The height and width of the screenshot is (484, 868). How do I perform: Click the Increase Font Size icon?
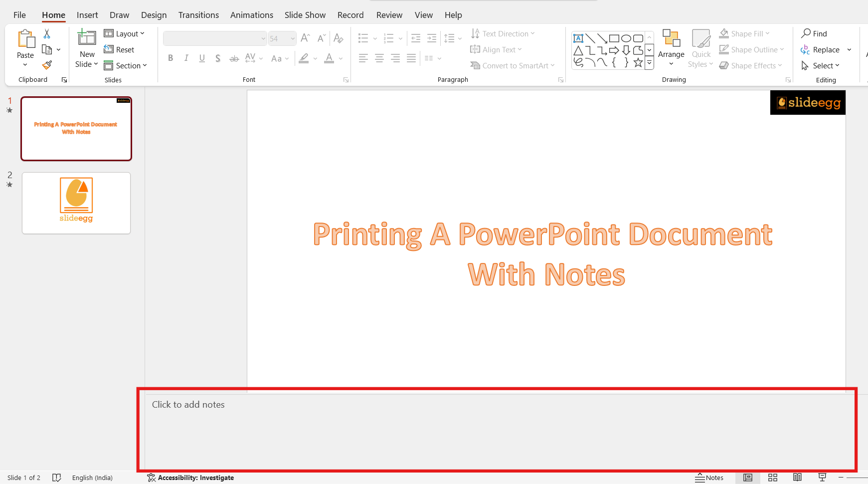[x=305, y=37]
